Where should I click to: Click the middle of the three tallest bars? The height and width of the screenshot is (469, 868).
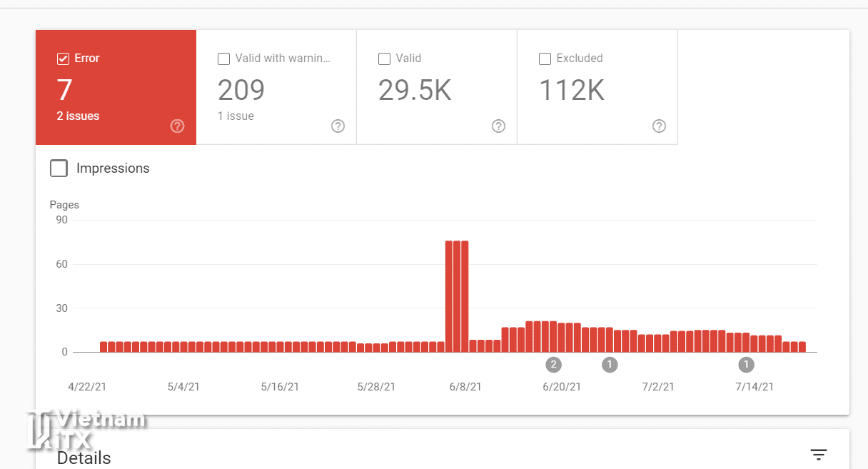pyautogui.click(x=457, y=296)
